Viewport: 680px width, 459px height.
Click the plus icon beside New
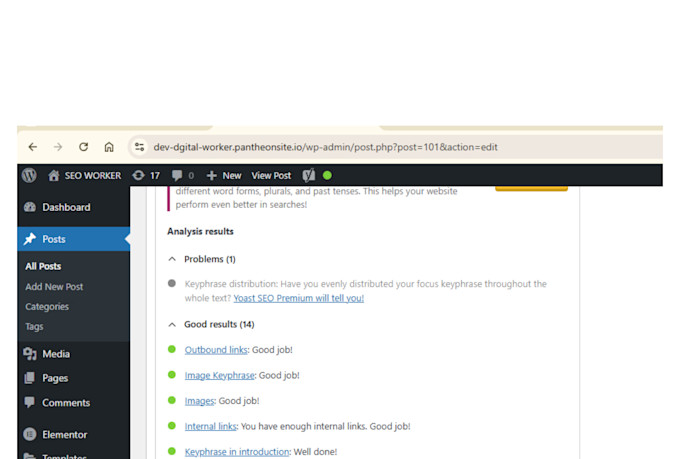[211, 175]
